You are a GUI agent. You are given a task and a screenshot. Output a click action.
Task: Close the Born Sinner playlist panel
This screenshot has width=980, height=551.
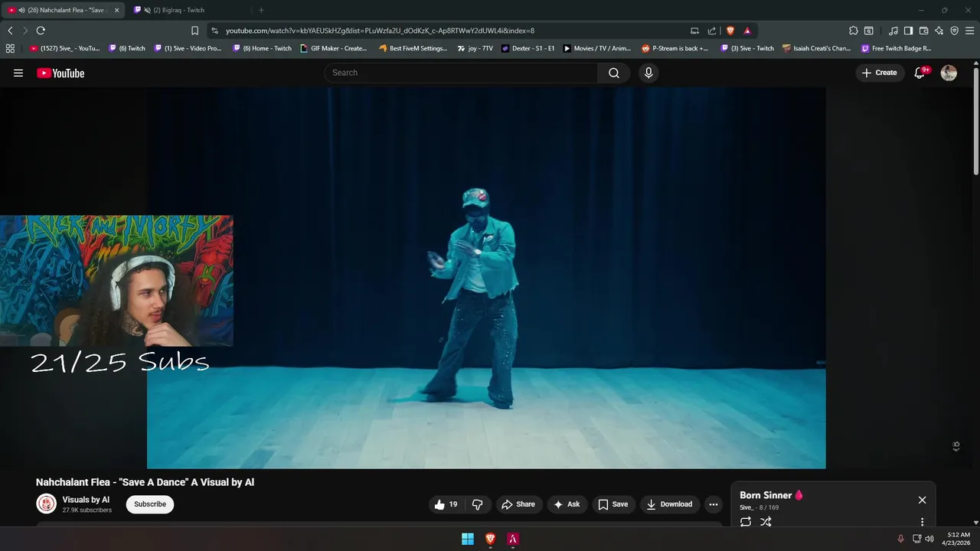click(922, 500)
